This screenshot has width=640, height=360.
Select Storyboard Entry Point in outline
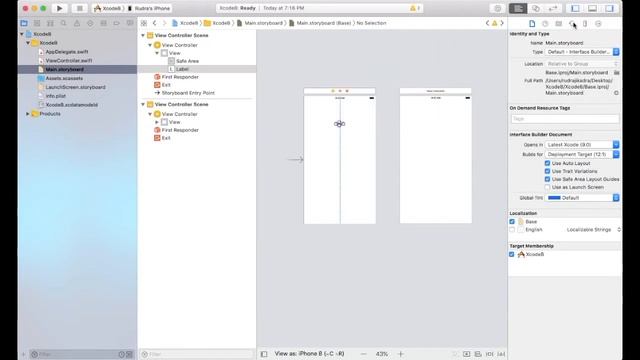[188, 93]
